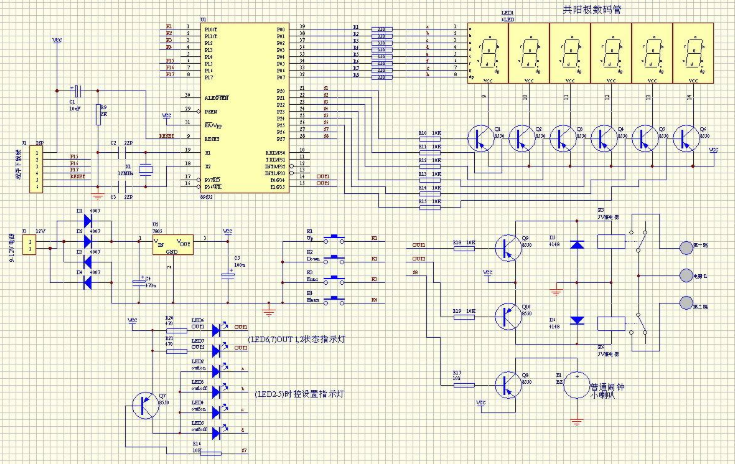
Task: Select the top gray output terminal circle
Action: tap(686, 248)
